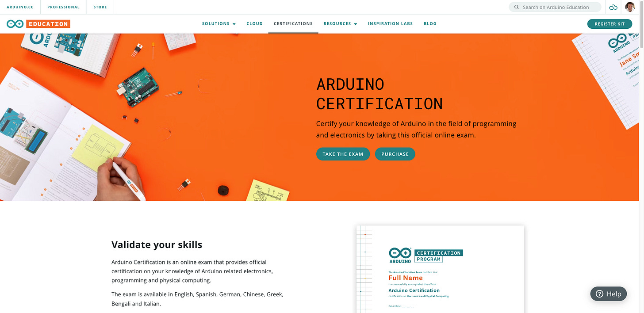Expand the Resources dropdown menu
This screenshot has height=313, width=644.
click(x=340, y=24)
